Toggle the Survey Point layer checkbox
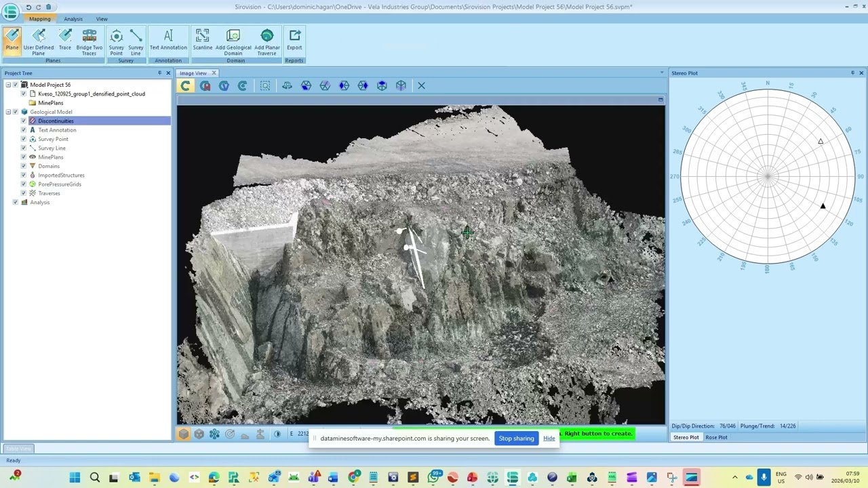Viewport: 868px width, 488px height. coord(24,139)
